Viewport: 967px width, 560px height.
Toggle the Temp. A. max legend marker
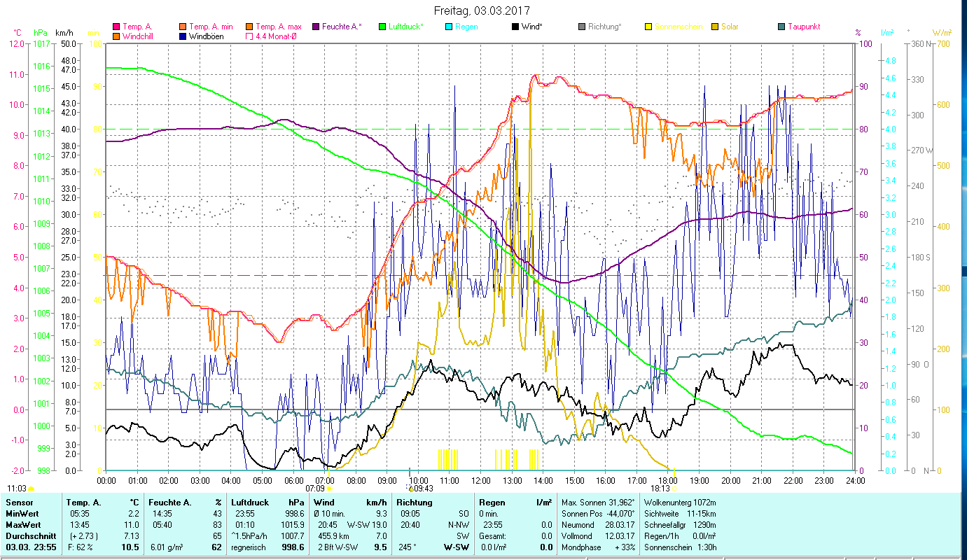click(x=249, y=27)
